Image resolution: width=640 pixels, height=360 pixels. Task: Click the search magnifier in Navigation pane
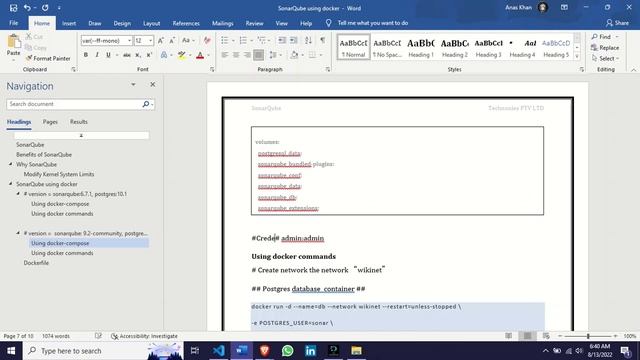coord(145,104)
